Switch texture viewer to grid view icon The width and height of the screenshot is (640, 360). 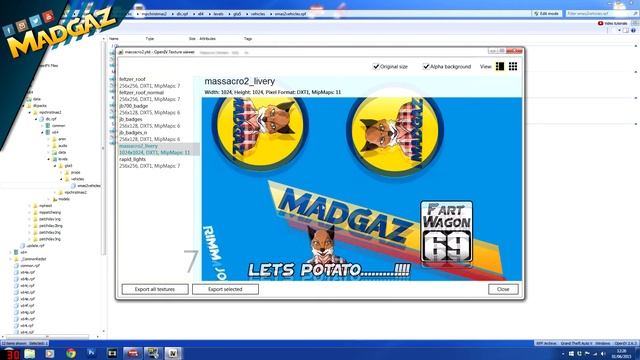513,66
